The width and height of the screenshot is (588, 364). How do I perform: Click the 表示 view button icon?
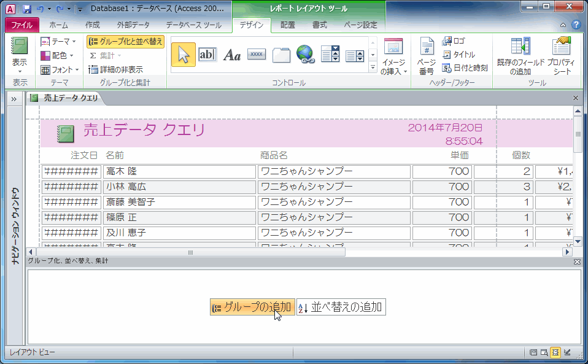coord(20,46)
